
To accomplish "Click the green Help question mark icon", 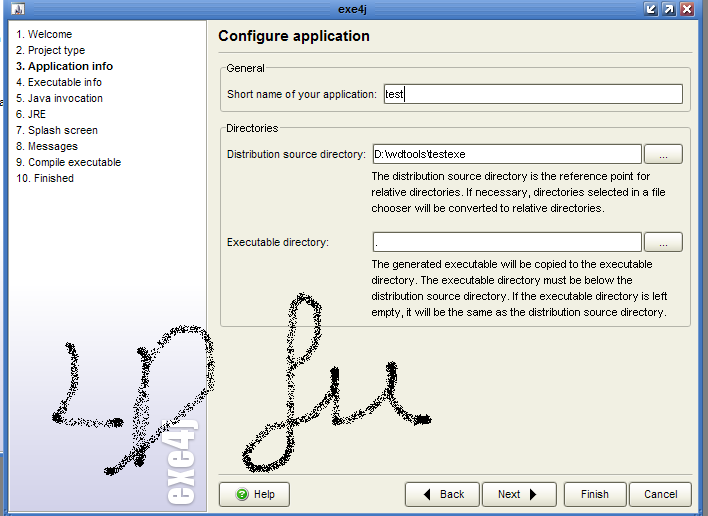I will 242,494.
